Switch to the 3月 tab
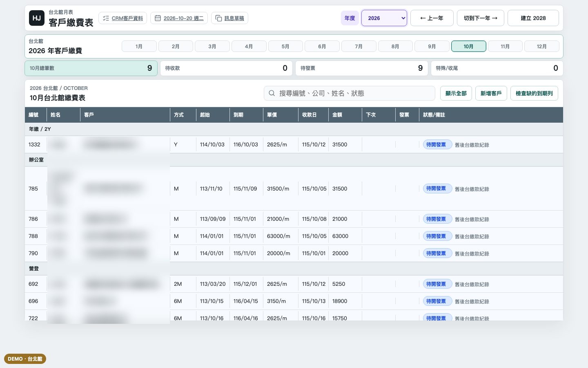This screenshot has height=368, width=588. tap(212, 46)
